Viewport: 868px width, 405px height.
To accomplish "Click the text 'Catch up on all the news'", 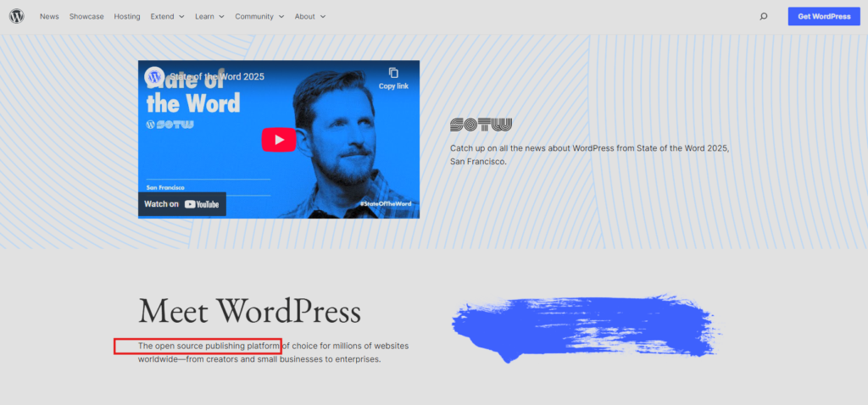I will (494, 148).
